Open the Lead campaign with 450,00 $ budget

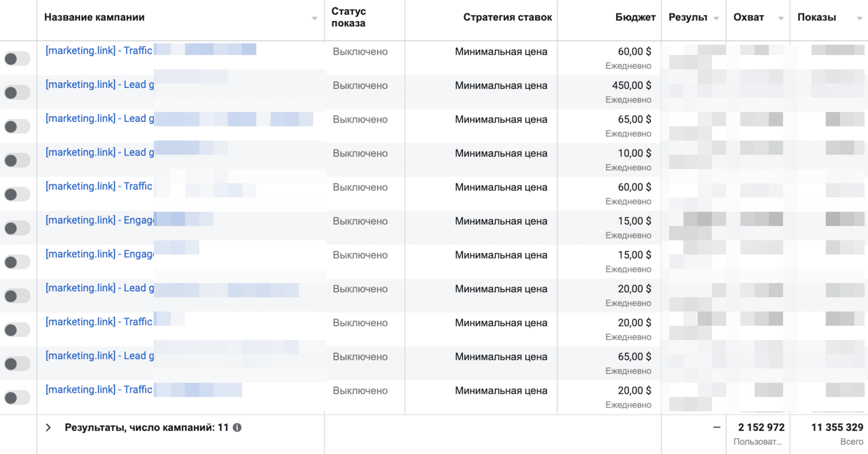(x=99, y=85)
